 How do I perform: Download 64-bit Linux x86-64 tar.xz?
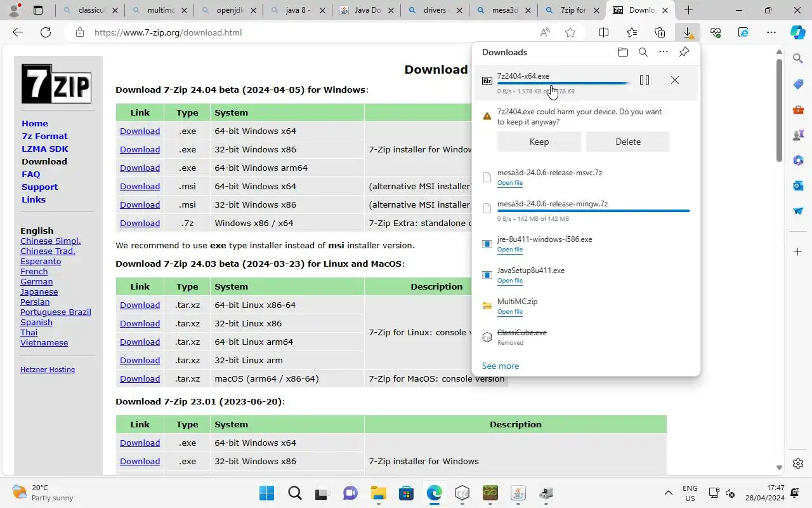coord(140,305)
